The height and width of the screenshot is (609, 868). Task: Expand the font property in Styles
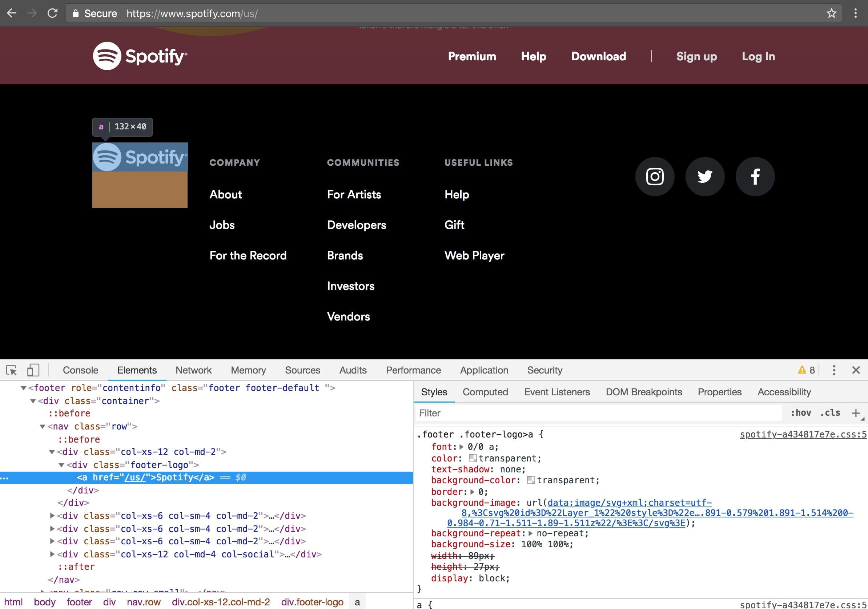(462, 447)
